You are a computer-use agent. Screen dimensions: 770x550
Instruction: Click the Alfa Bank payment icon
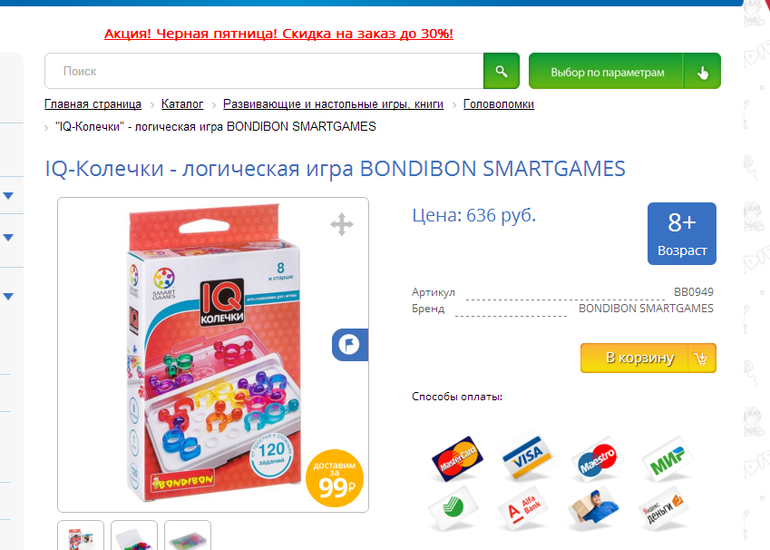[523, 508]
